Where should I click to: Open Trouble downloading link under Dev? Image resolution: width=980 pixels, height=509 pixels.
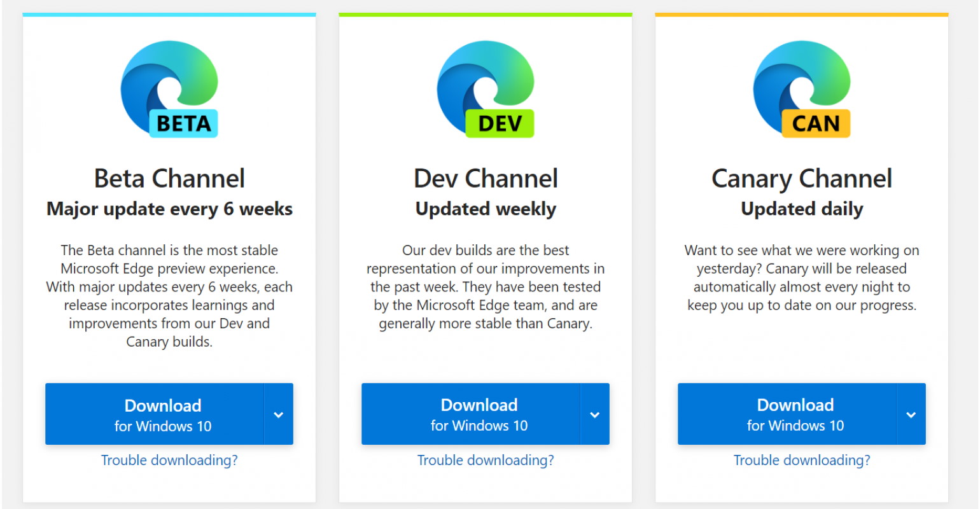(x=486, y=460)
